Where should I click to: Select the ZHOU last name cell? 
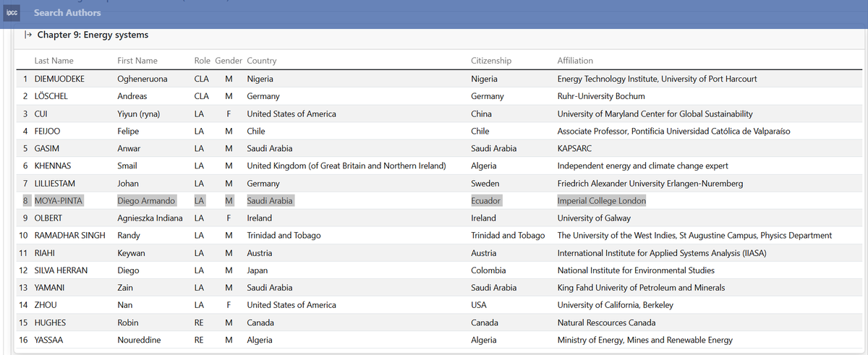pos(46,305)
